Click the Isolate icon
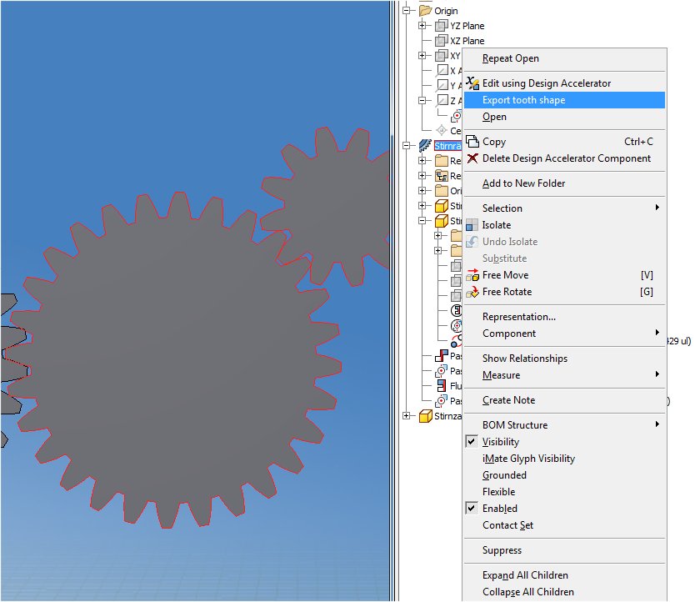Image resolution: width=700 pixels, height=602 pixels. tap(472, 225)
